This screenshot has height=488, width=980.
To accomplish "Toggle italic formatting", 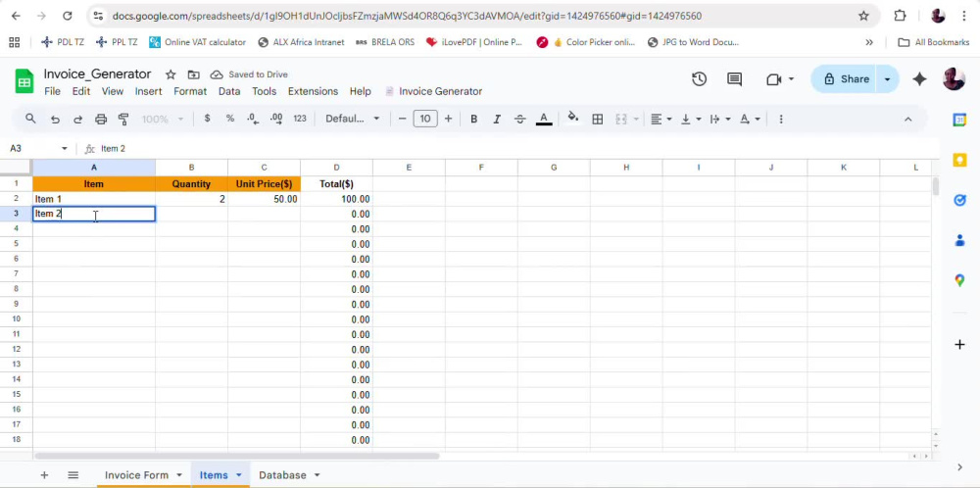I will (497, 119).
